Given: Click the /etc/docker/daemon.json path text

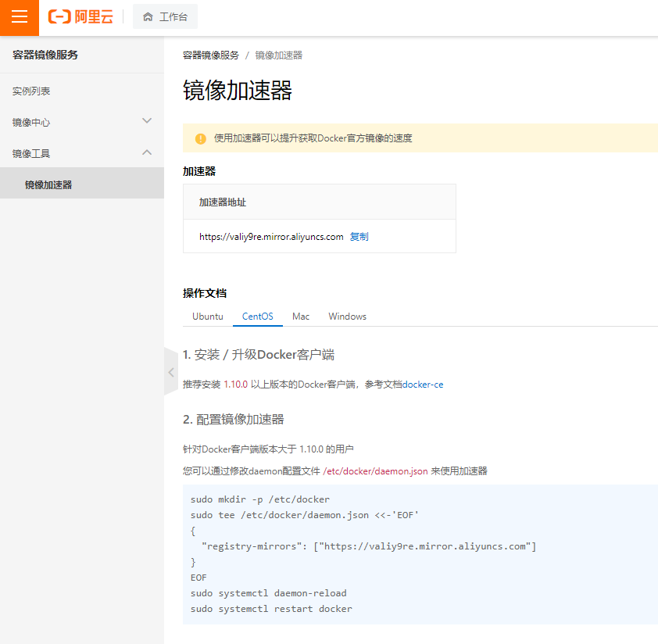Looking at the screenshot, I should tap(375, 471).
